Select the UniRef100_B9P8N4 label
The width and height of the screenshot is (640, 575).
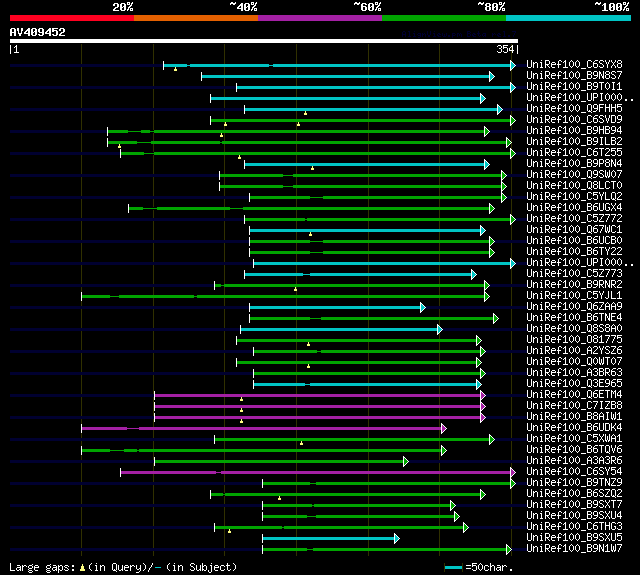(574, 164)
